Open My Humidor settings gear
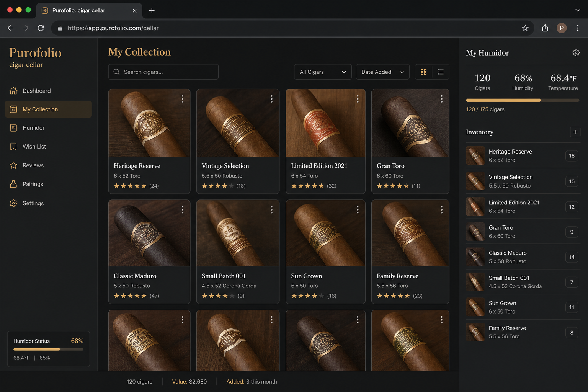The image size is (588, 392). tap(576, 53)
